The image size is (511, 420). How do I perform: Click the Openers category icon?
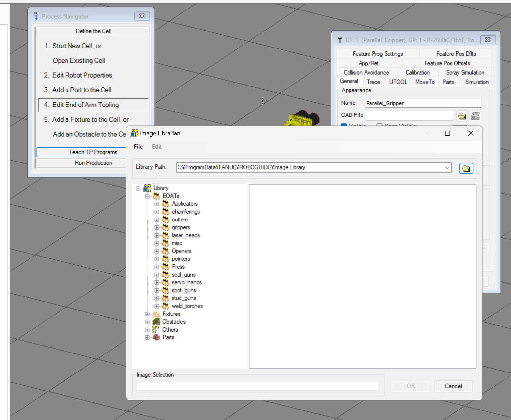point(166,251)
